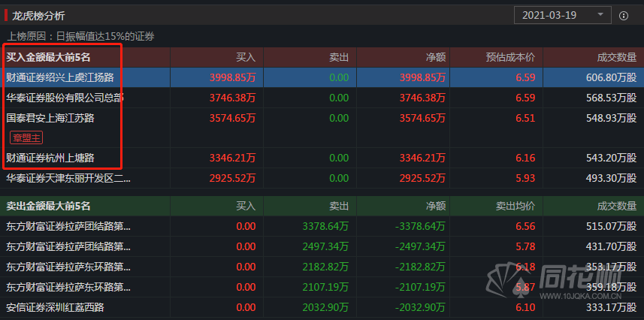Click the 0.00 卖出 cell for 财通证券绍兴上虞江扬路

(x=339, y=77)
